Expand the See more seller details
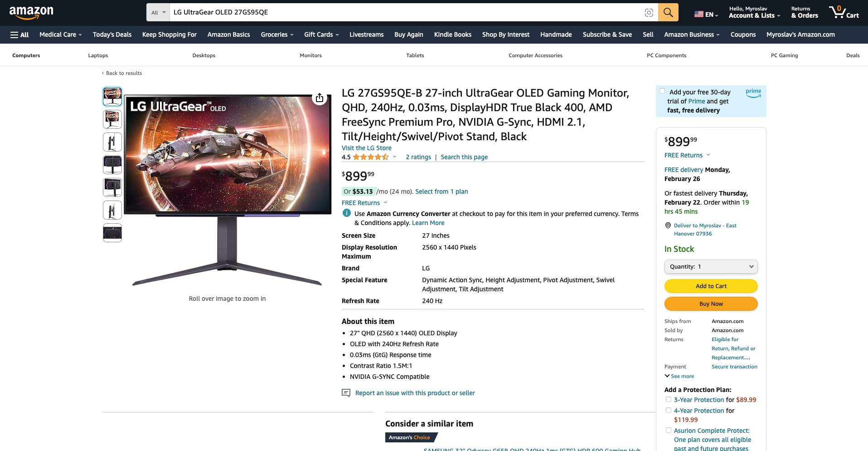 [x=679, y=376]
